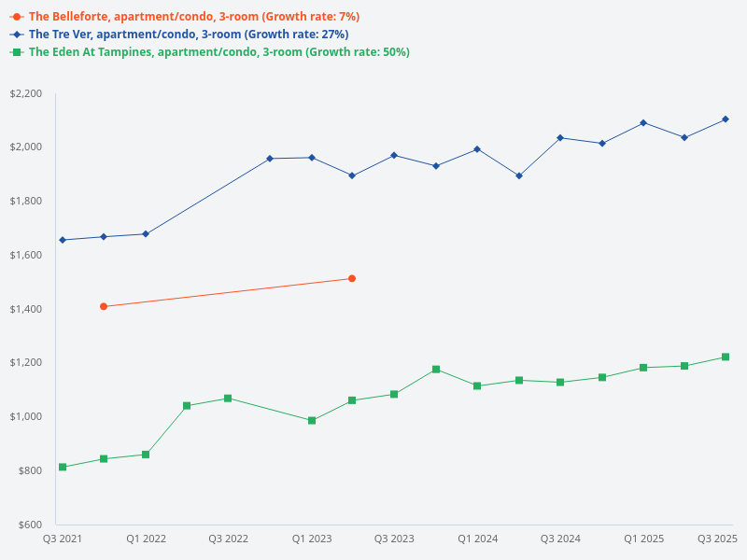Select Tre Ver's blue diamond at Q3 2021
Screen dimensions: 747x560
[x=63, y=240]
